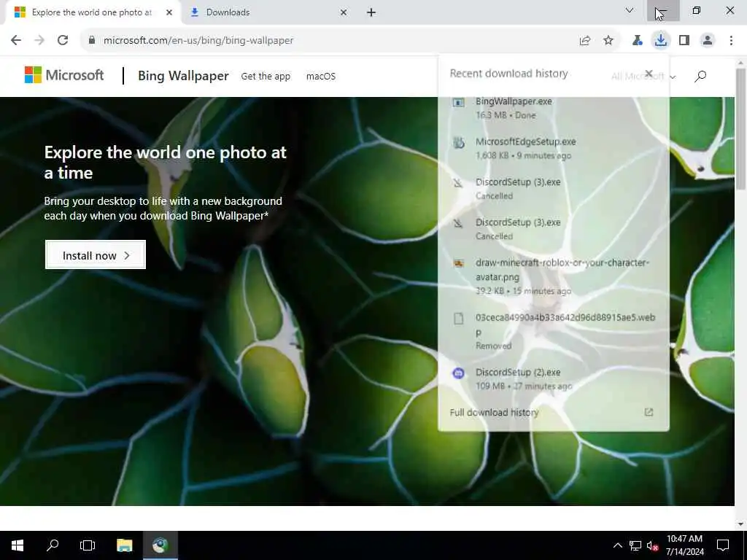Open Windows taskbar search
This screenshot has width=747, height=560.
tap(53, 545)
